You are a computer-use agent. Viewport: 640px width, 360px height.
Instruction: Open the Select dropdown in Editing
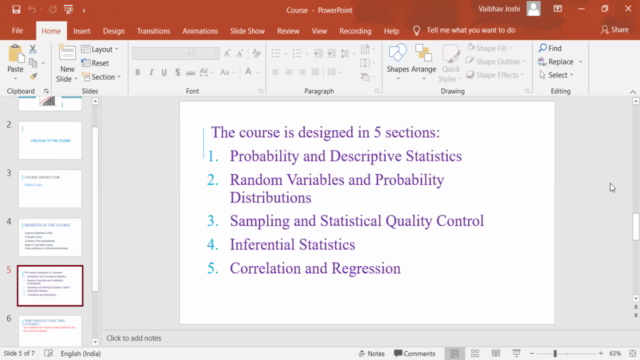click(556, 75)
